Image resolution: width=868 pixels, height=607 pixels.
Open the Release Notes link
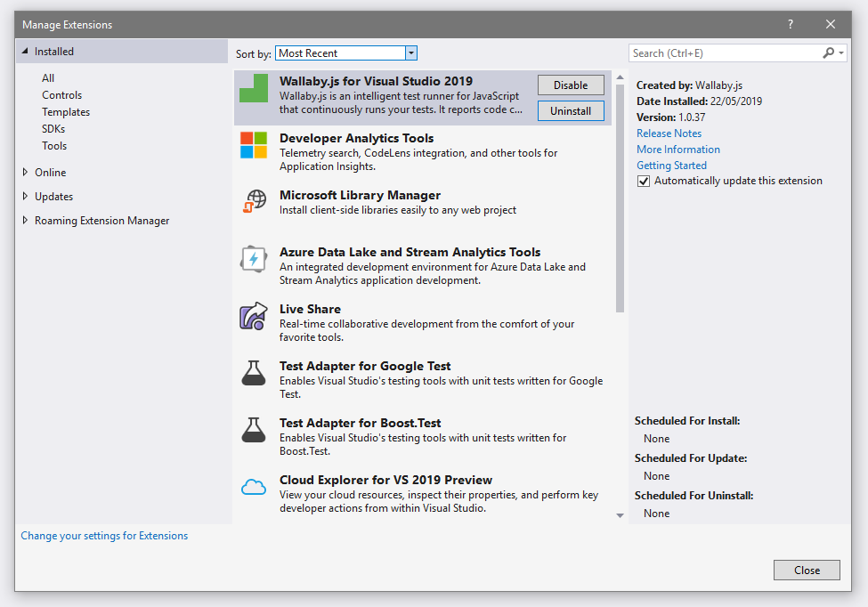coord(669,134)
